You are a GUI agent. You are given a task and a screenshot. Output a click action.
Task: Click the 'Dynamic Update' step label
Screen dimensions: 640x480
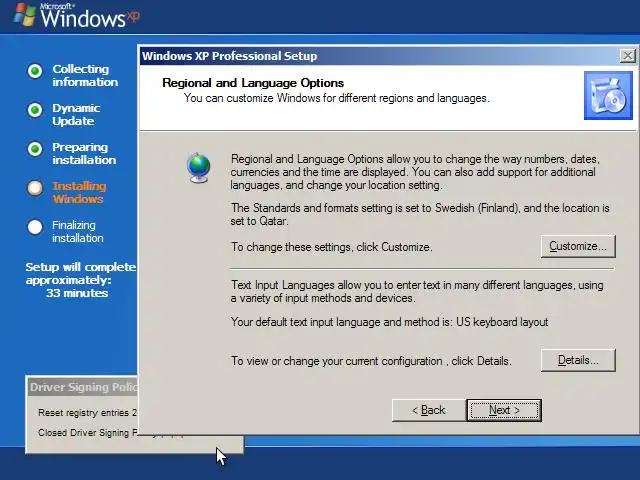(76, 114)
